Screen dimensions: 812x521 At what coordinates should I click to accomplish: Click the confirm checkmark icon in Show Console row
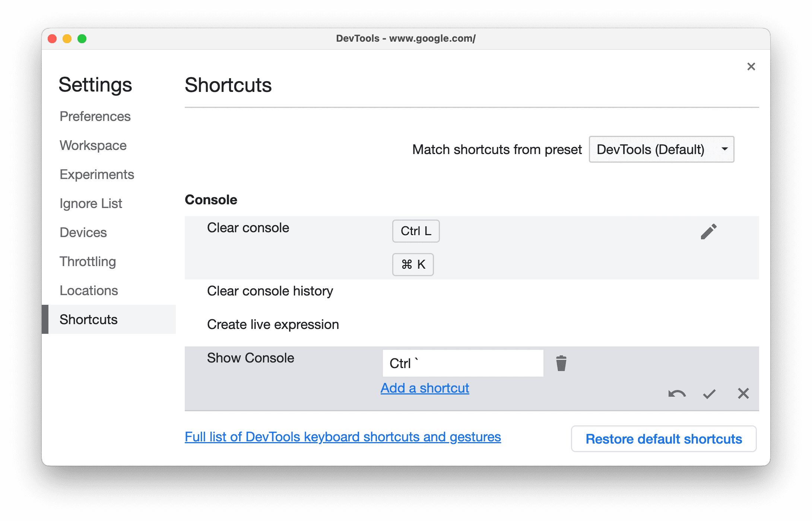709,393
